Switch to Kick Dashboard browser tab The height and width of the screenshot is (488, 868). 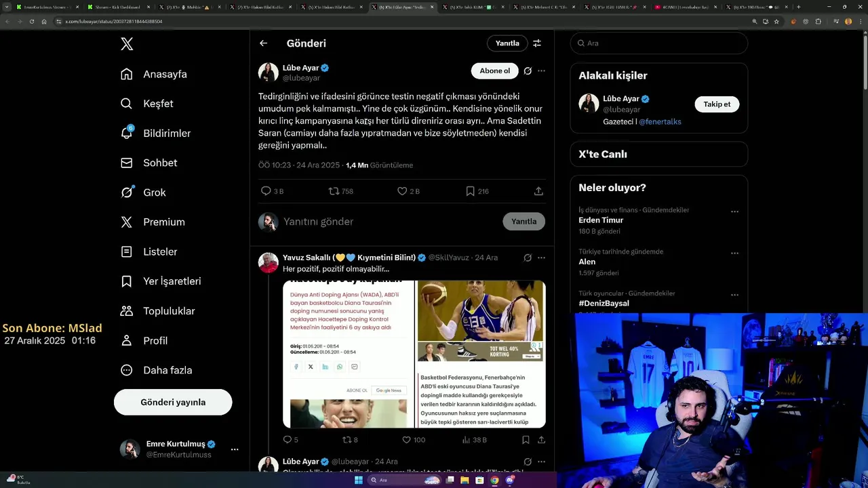pos(117,7)
